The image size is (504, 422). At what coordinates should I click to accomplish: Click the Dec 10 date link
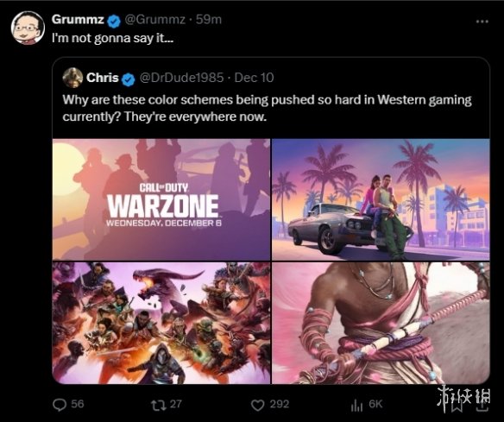254,78
